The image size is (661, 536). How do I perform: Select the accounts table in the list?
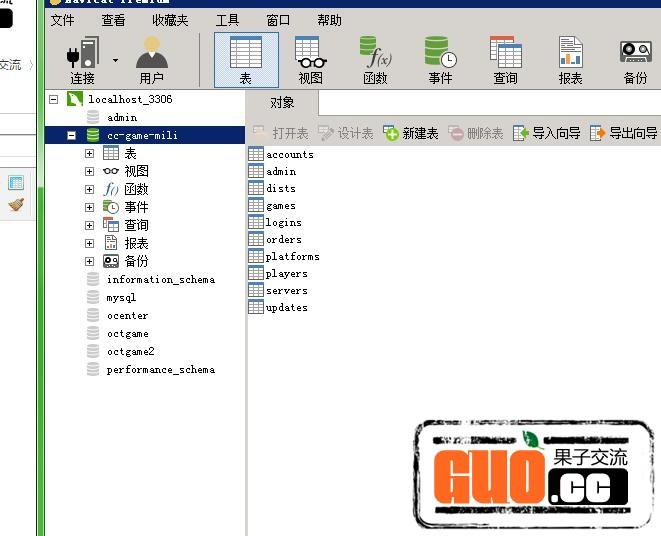tap(289, 154)
